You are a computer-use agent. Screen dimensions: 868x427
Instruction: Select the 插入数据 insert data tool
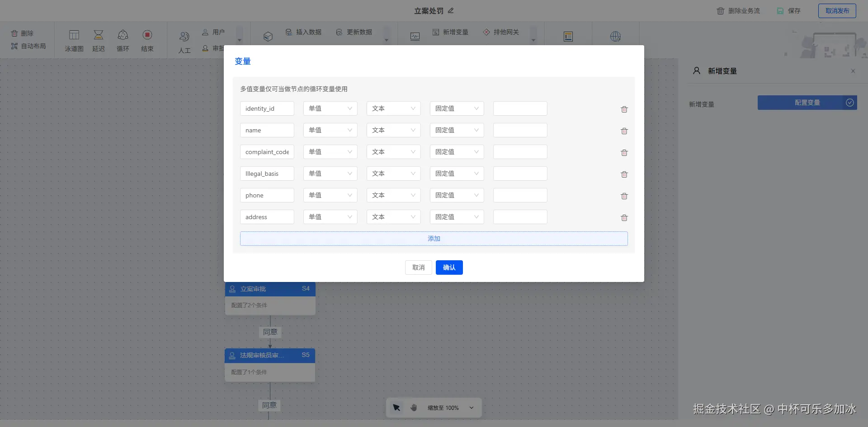point(303,32)
